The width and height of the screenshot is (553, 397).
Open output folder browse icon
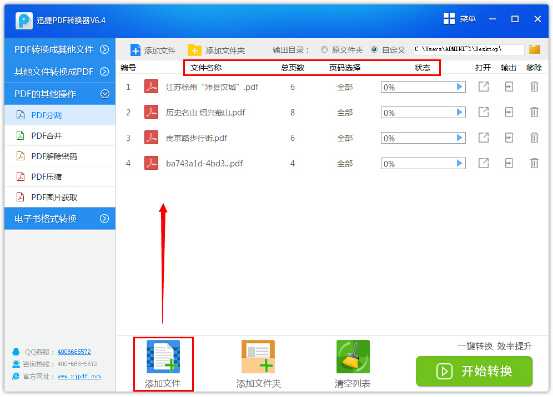coord(534,49)
